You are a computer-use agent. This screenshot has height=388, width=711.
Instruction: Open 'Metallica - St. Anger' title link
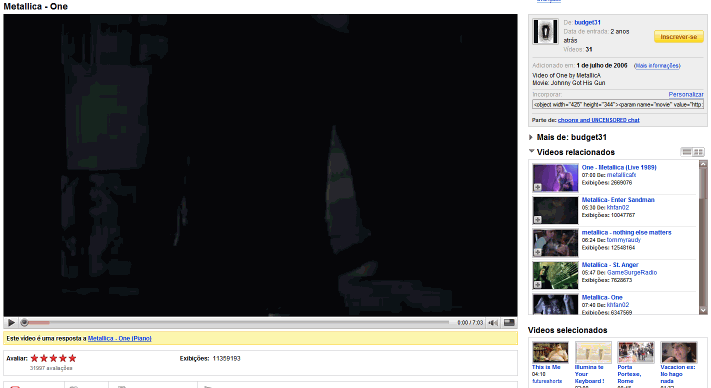(x=610, y=265)
